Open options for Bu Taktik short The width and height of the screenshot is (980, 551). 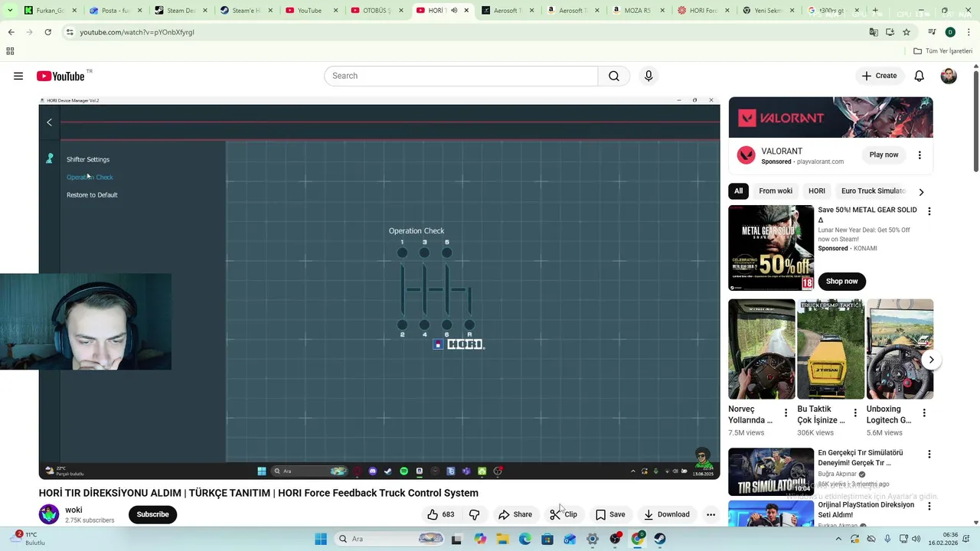coord(855,413)
